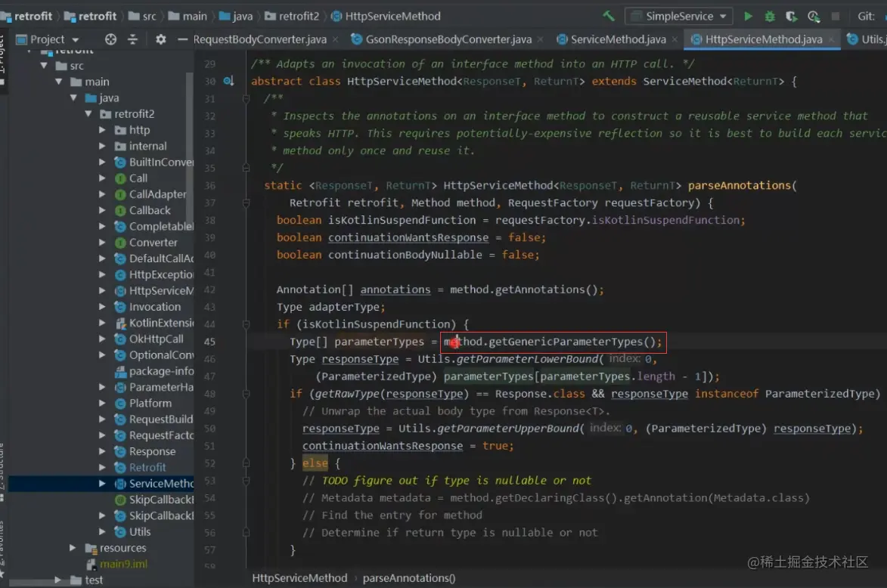
Task: Click line number 45 in gutter
Action: [209, 342]
